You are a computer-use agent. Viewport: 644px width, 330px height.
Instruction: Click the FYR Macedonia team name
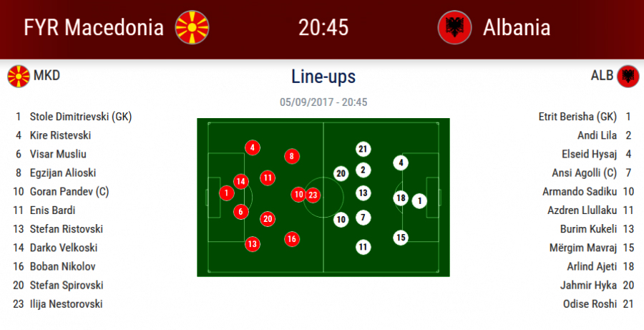click(94, 27)
